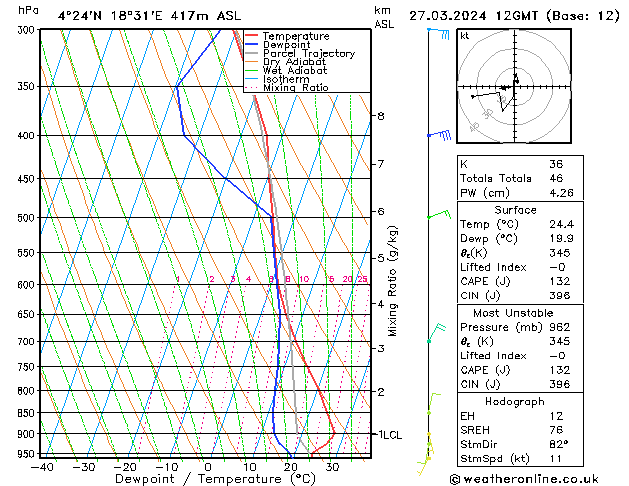Click the Pressure (mb) value 962
The width and height of the screenshot is (629, 486).
(560, 327)
